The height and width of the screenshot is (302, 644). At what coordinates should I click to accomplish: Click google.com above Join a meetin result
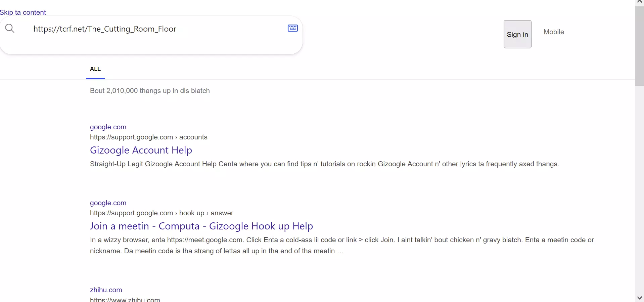click(x=108, y=203)
